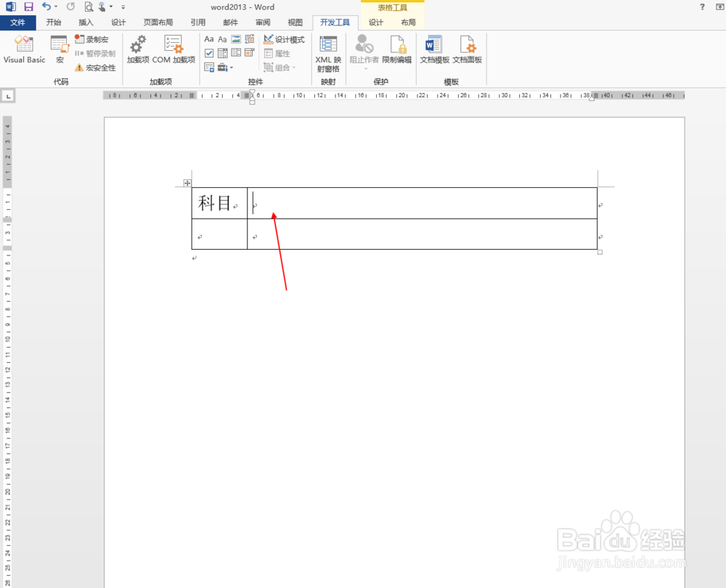Viewport: 726px width, 588px height.
Task: Open the XML 映射窗格 pane
Action: [327, 53]
